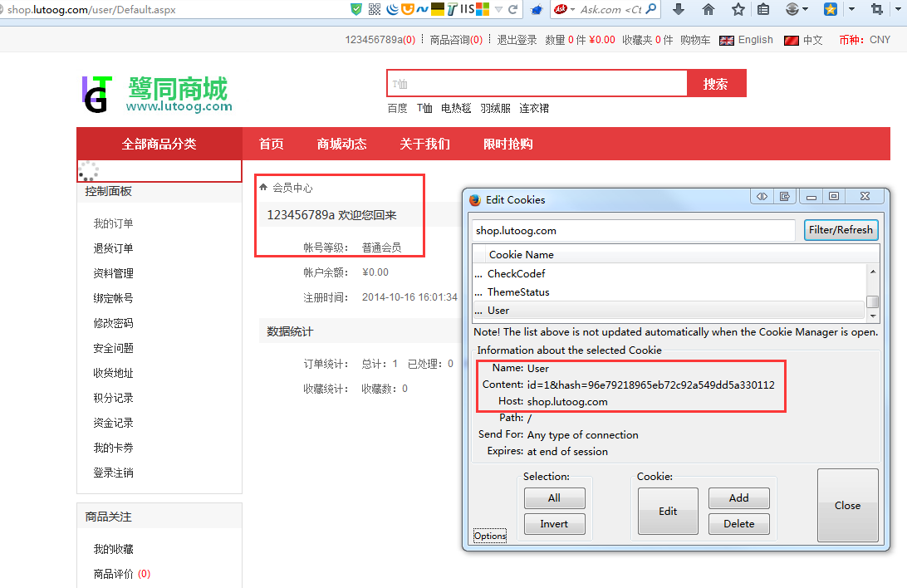Screen dimensions: 907x588
Task: Open 收货地址 in the control panel
Action: (x=113, y=373)
